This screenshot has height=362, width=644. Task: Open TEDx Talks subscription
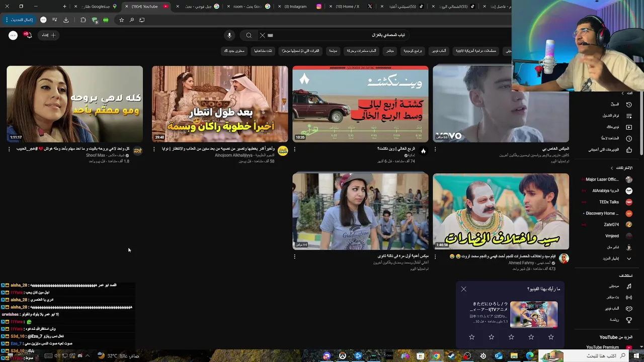[606, 202]
